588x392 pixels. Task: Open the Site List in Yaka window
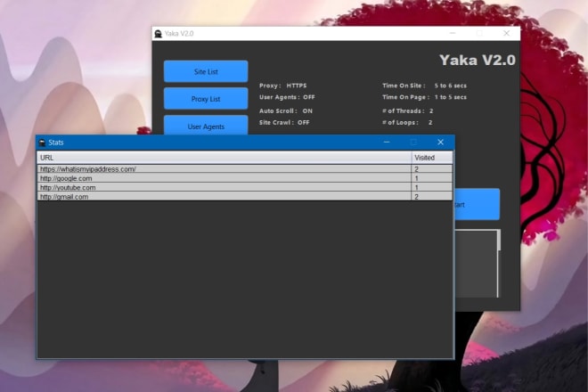206,71
